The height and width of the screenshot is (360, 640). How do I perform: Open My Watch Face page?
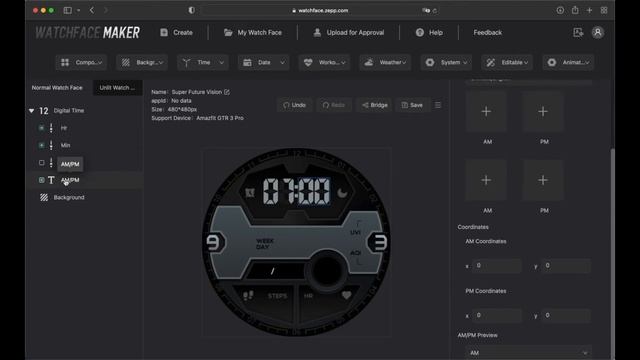coord(253,33)
